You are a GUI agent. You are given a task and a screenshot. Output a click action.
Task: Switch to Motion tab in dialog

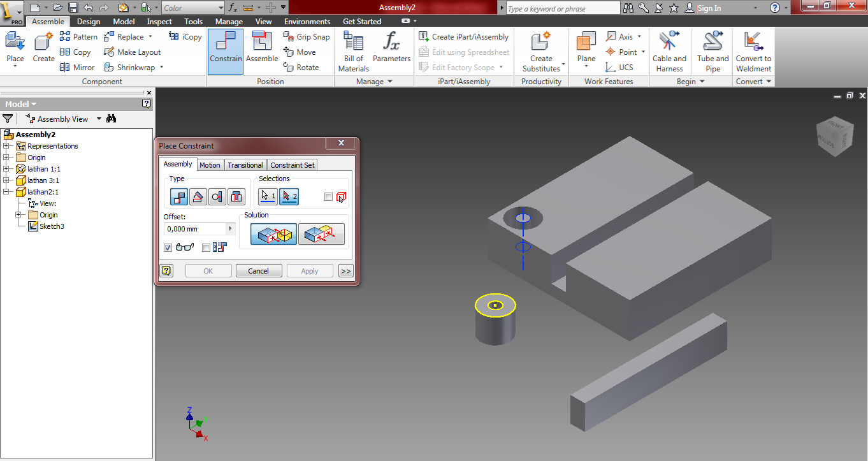pos(210,165)
